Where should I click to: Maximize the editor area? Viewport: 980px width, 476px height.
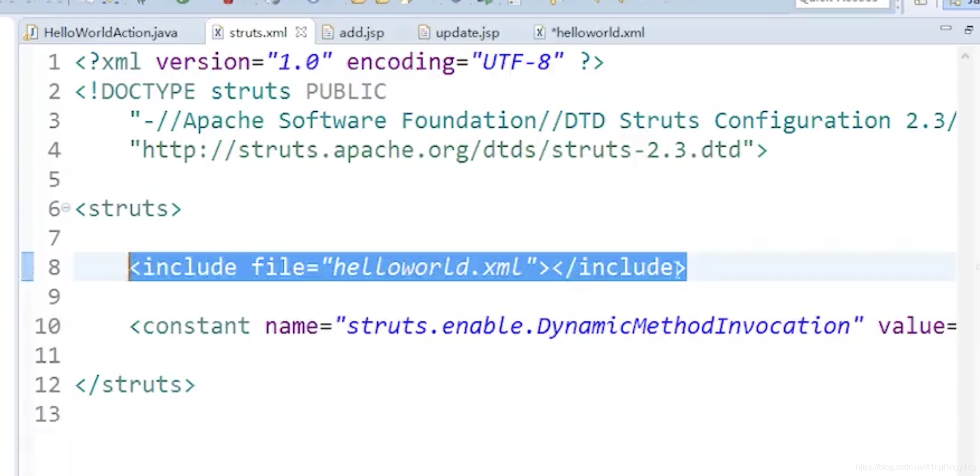[969, 30]
